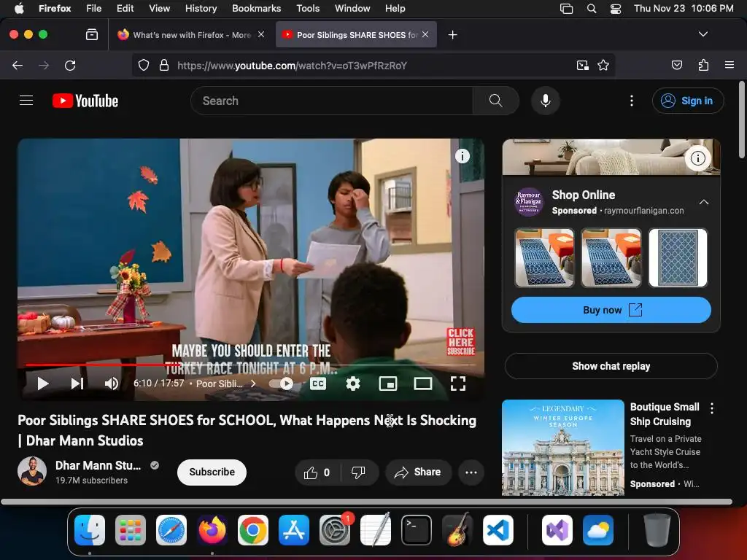Activate miniplayer mode icon
The height and width of the screenshot is (560, 747).
click(x=388, y=384)
